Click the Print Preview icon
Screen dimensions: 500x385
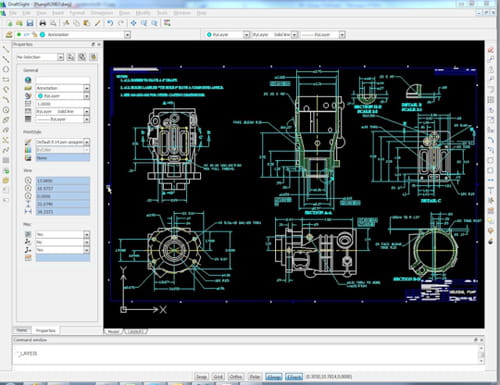[x=53, y=23]
